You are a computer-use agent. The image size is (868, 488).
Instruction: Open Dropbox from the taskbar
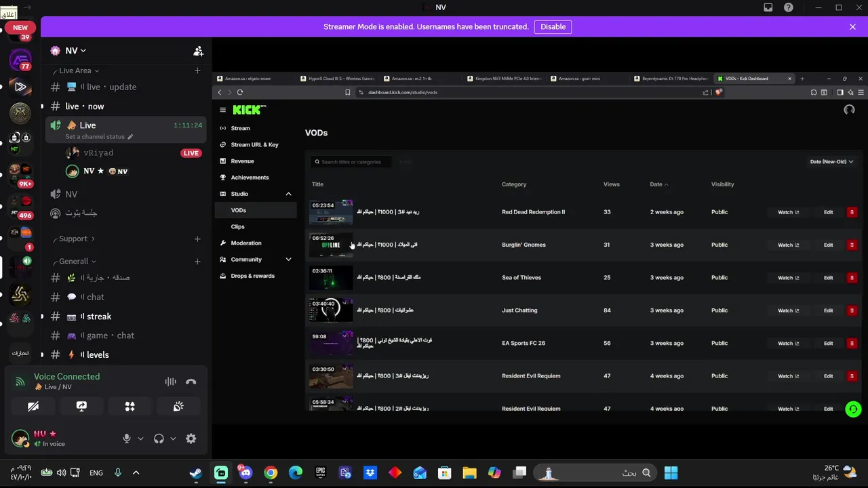[x=370, y=473]
